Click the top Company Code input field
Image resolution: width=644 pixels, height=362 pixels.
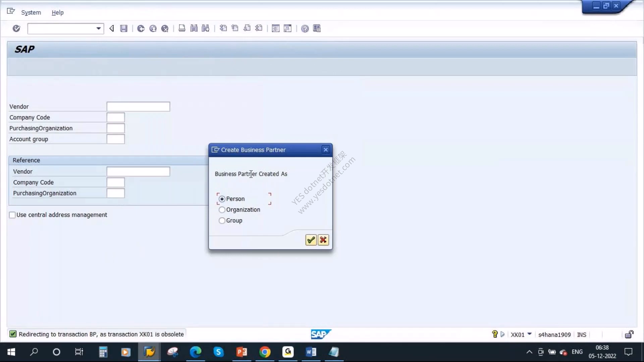116,117
